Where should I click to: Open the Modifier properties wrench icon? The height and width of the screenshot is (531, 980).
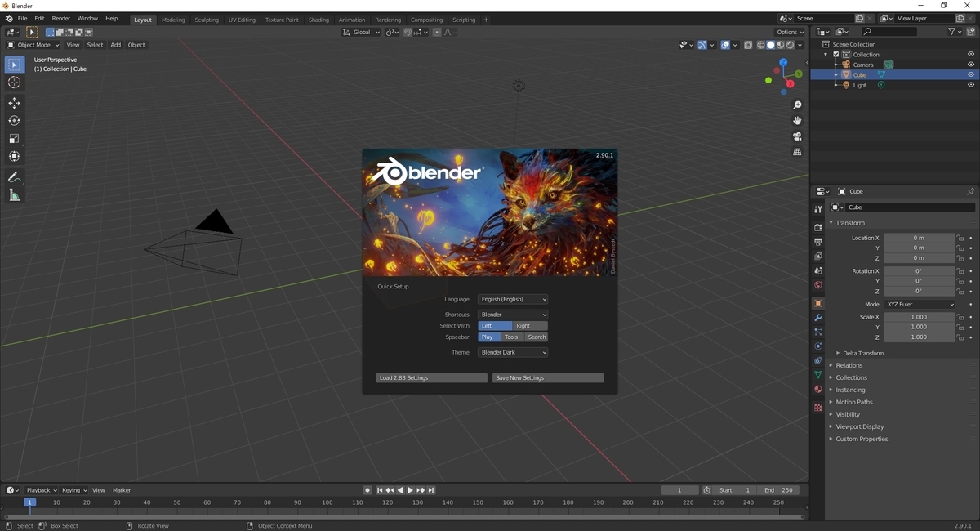pyautogui.click(x=817, y=318)
